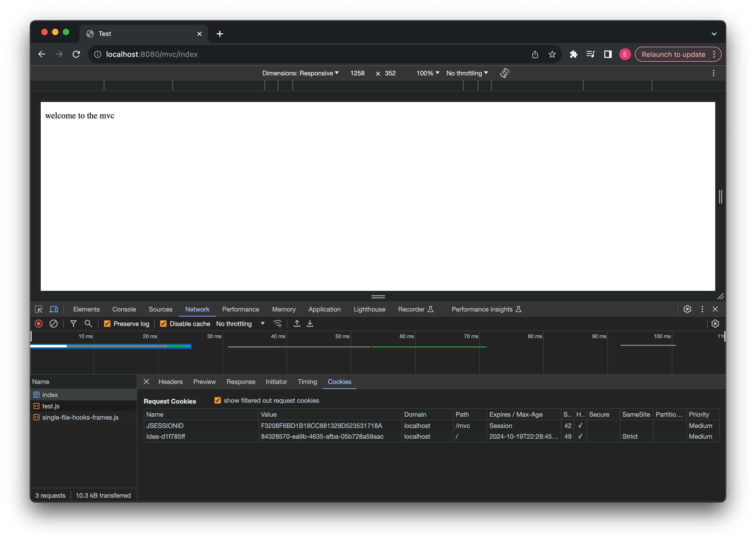The width and height of the screenshot is (756, 542).
Task: Toggle device toolbar icon in DevTools
Action: (x=54, y=309)
